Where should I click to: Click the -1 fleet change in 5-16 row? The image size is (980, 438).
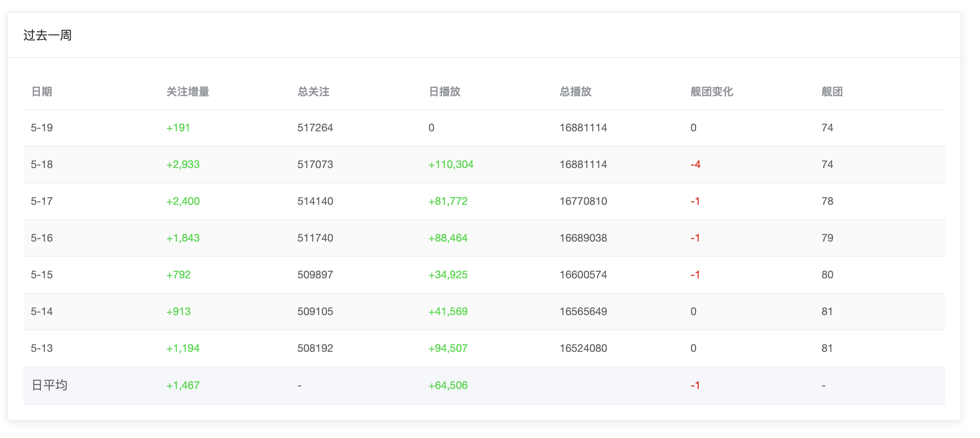[695, 238]
